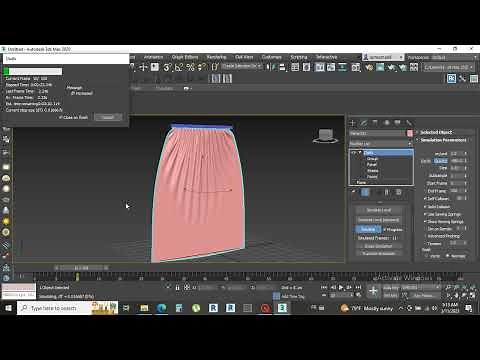This screenshot has width=480, height=360.
Task: Switch to the Modify command panel tab
Action: coord(364,123)
